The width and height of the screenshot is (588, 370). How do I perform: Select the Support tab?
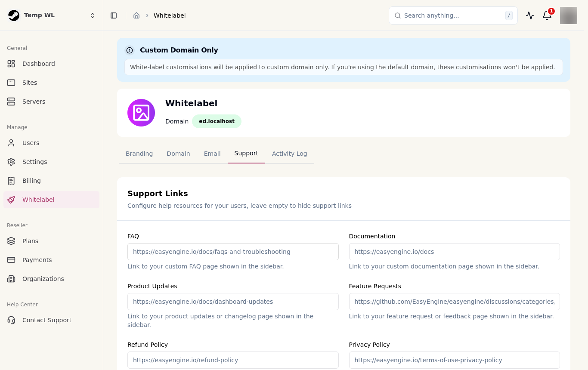tap(246, 154)
